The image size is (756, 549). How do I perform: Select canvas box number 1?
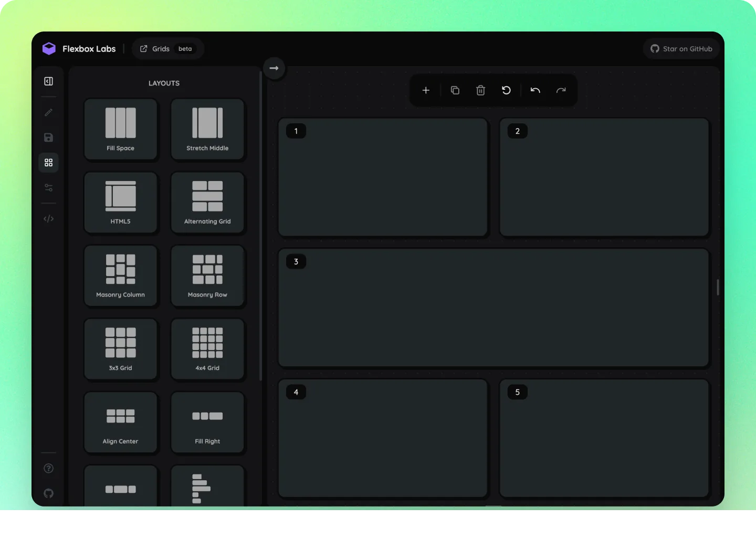383,177
